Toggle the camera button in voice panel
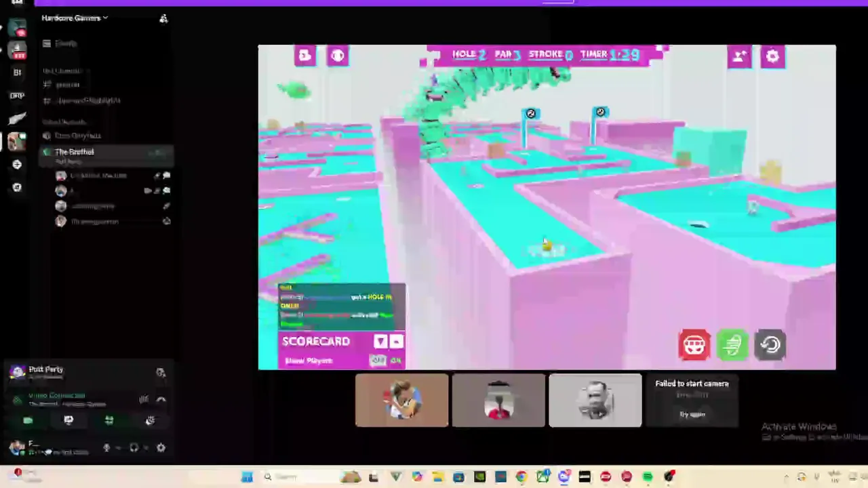 28,421
